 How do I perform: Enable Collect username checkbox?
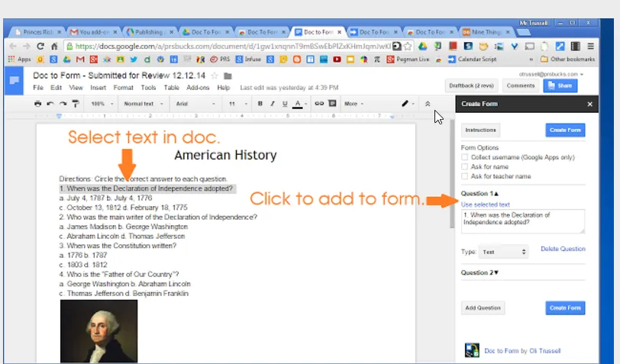(x=464, y=157)
